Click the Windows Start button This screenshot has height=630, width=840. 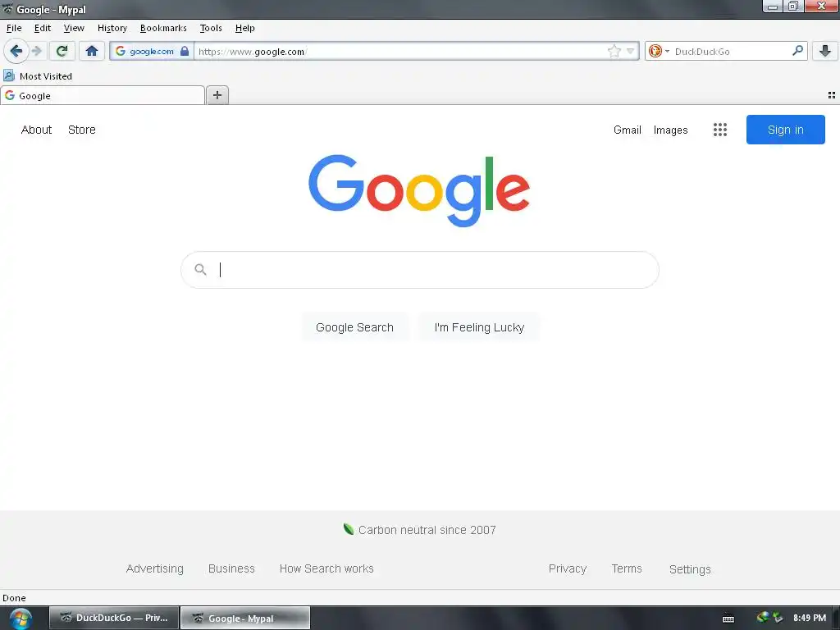tap(21, 619)
